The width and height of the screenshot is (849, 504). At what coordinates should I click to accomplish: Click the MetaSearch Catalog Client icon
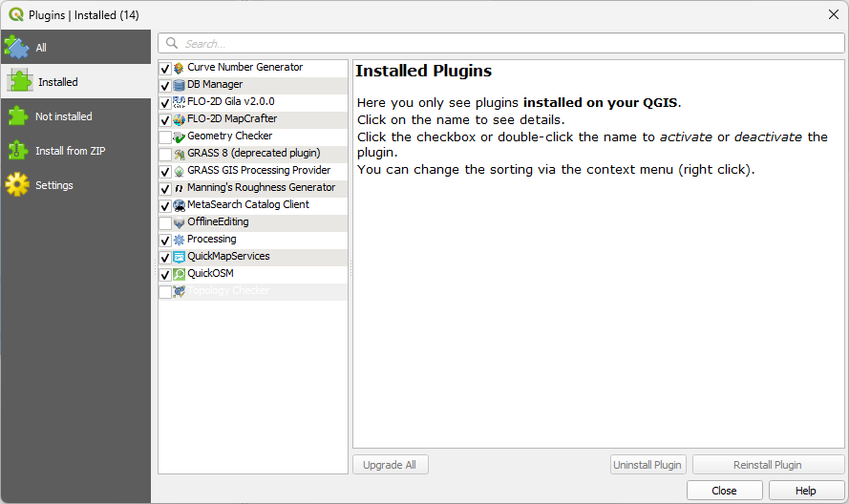(x=179, y=205)
